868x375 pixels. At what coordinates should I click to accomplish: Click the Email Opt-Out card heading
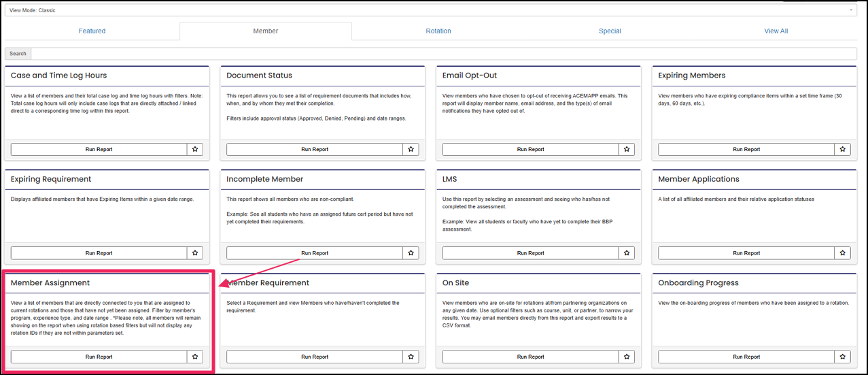click(470, 76)
